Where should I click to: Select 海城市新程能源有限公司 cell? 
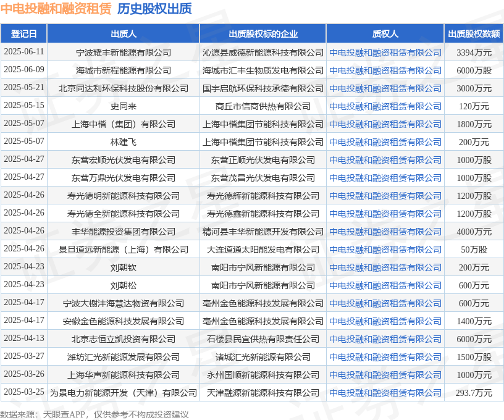coord(124,70)
